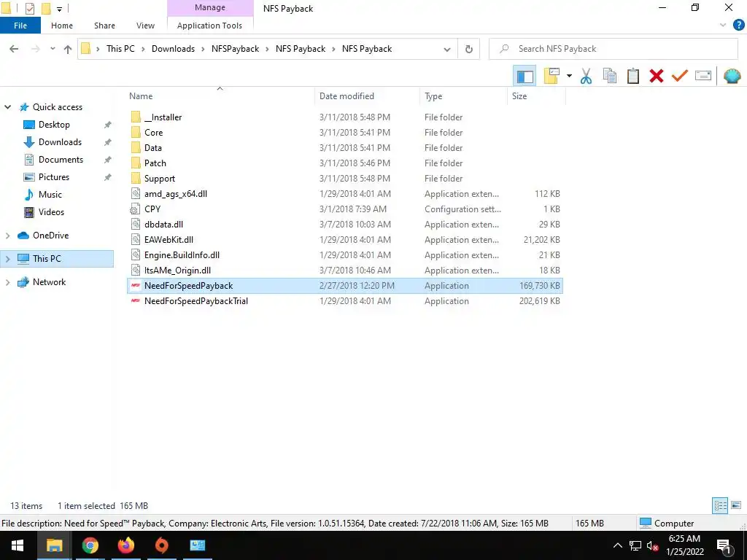Open Pictures in the navigation pane
This screenshot has height=560, width=747.
tap(54, 177)
